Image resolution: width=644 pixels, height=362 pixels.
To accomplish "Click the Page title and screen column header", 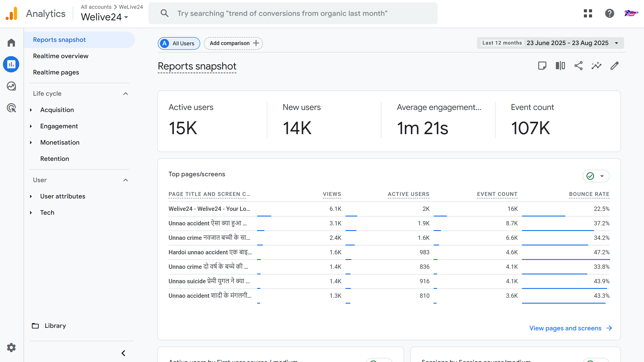I will (209, 194).
